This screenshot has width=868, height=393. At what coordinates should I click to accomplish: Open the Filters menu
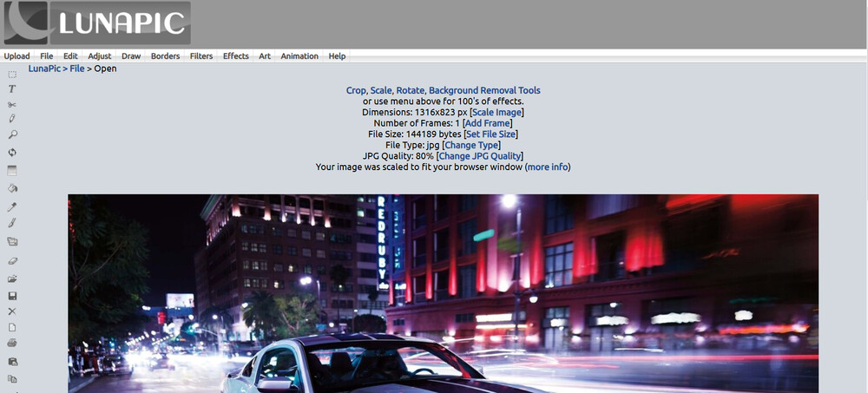tap(201, 56)
